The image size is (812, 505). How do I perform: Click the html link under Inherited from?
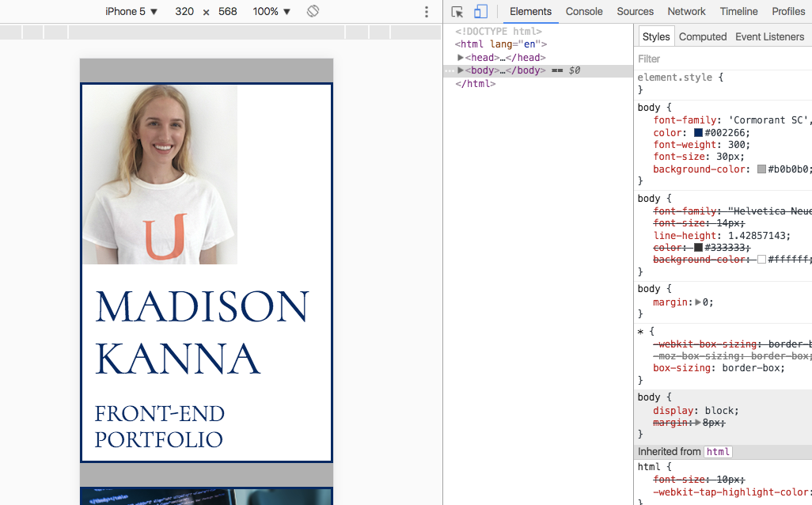tap(718, 451)
